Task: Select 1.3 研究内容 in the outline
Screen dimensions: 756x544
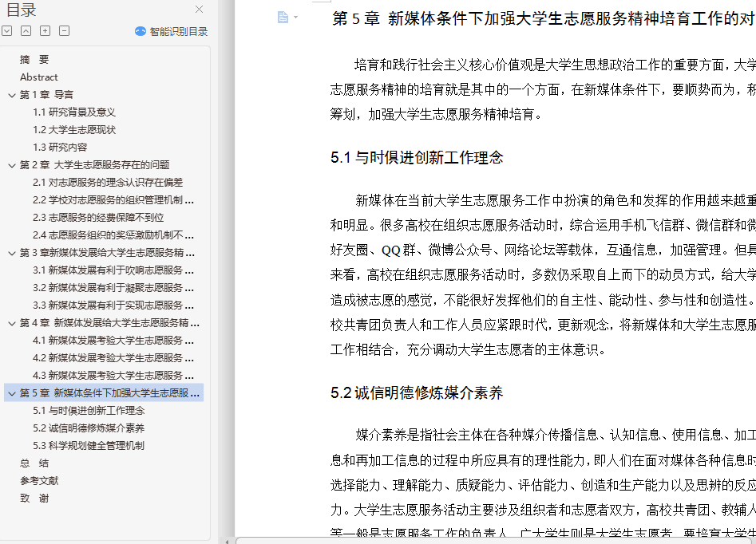Action: 60,148
